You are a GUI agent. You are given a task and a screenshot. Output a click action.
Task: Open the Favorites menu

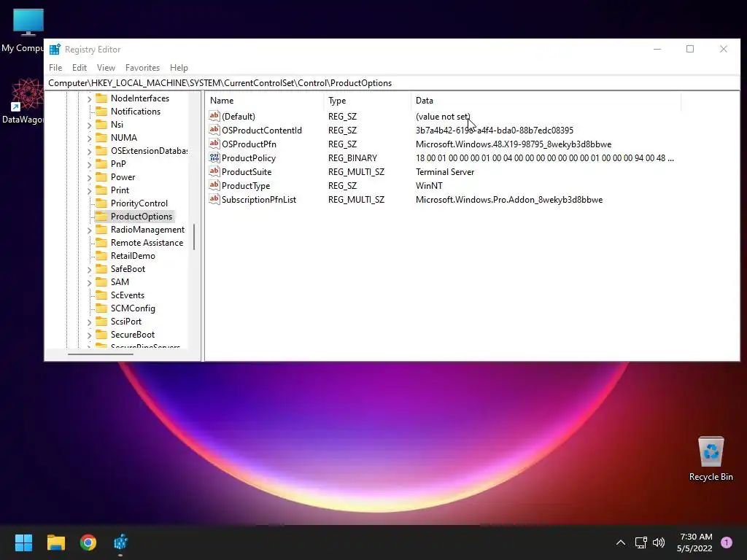(142, 68)
